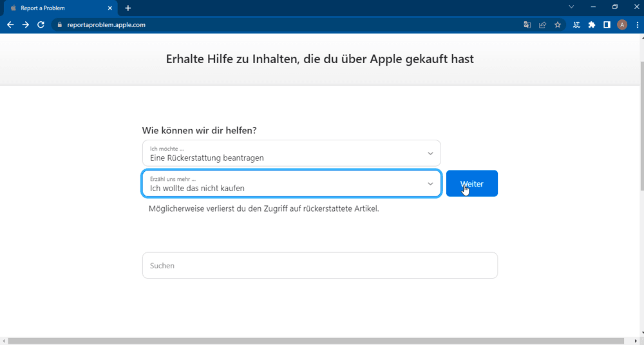Open the extensions puzzle icon
The height and width of the screenshot is (345, 644).
(x=592, y=24)
